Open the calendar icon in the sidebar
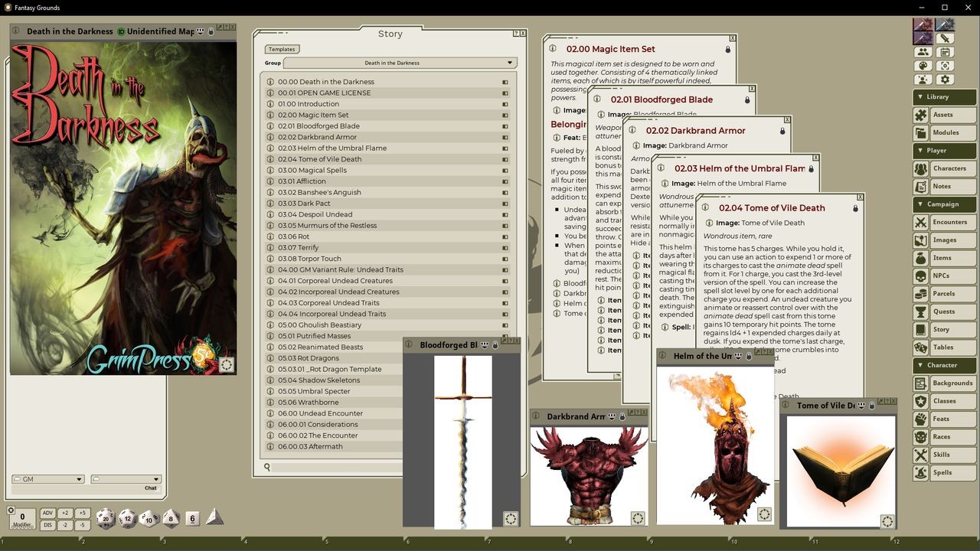Viewport: 980px width, 551px height. tap(946, 52)
